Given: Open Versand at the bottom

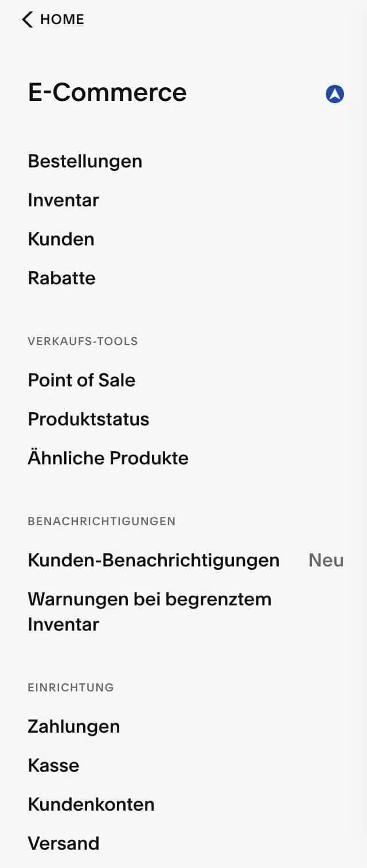Looking at the screenshot, I should pyautogui.click(x=63, y=843).
